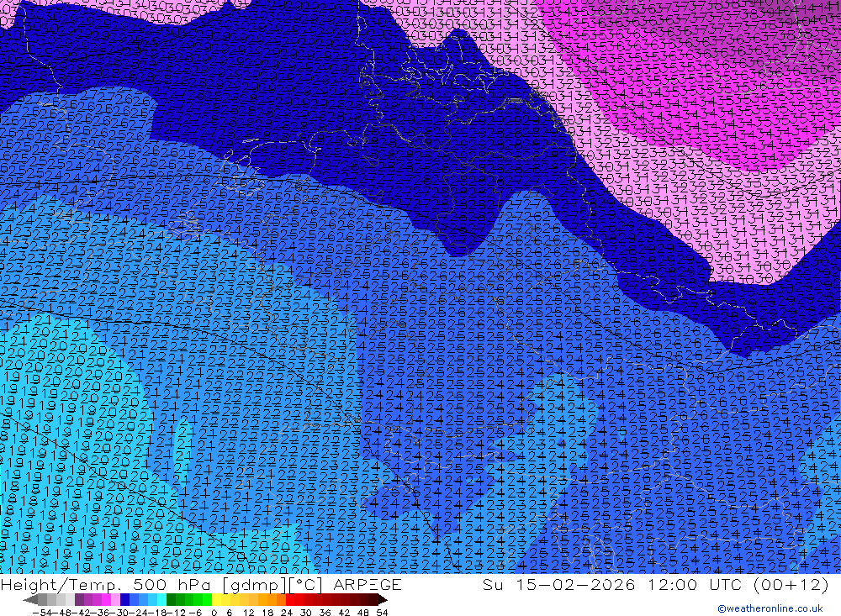Click the '12:00 UTC (00+12)' time label

point(738,585)
